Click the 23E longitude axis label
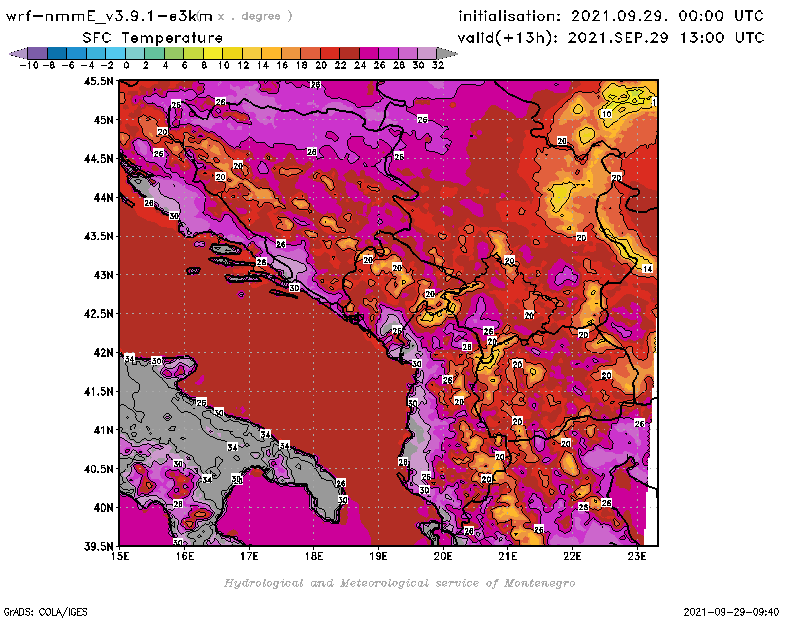The width and height of the screenshot is (800, 618). click(x=637, y=556)
